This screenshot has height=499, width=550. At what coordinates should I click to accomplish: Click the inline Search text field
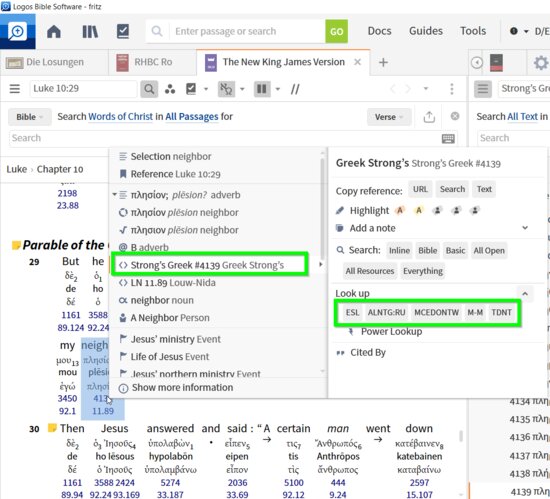(224, 139)
